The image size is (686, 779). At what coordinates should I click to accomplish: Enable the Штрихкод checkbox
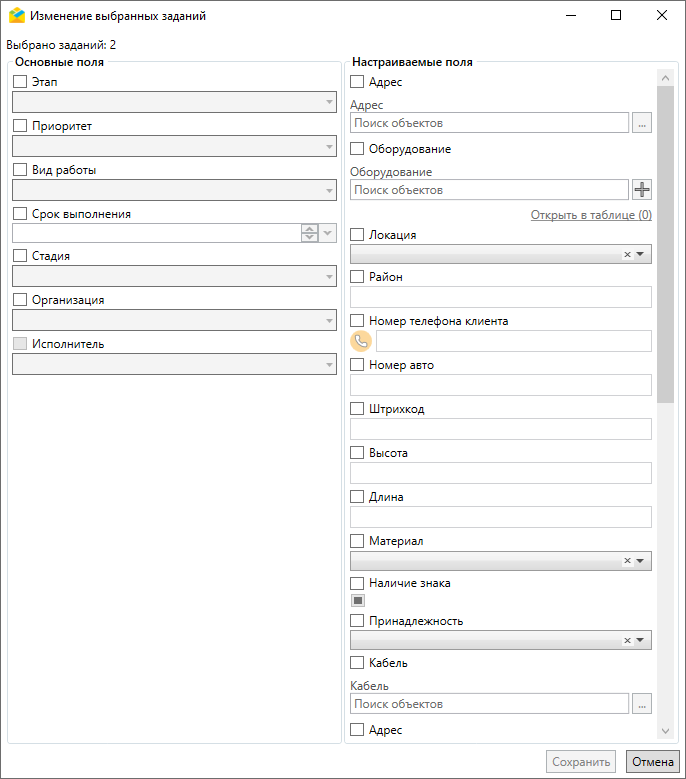[x=357, y=409]
